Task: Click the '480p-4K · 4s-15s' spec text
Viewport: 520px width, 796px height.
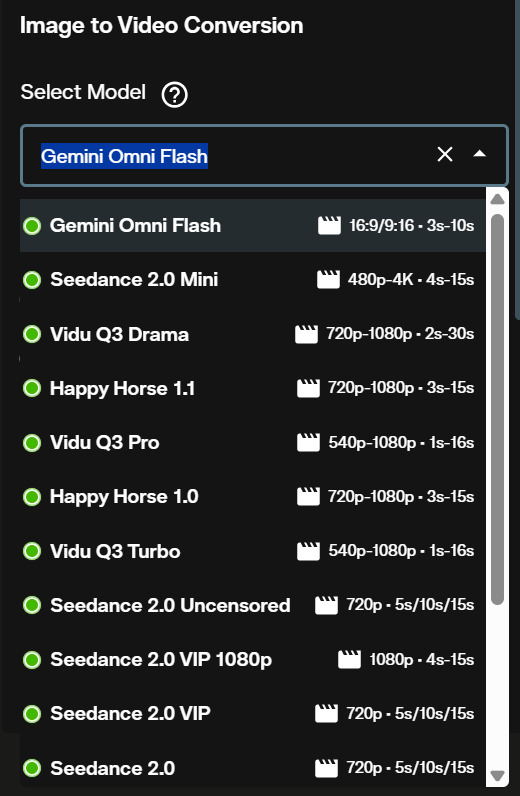Action: (x=411, y=279)
